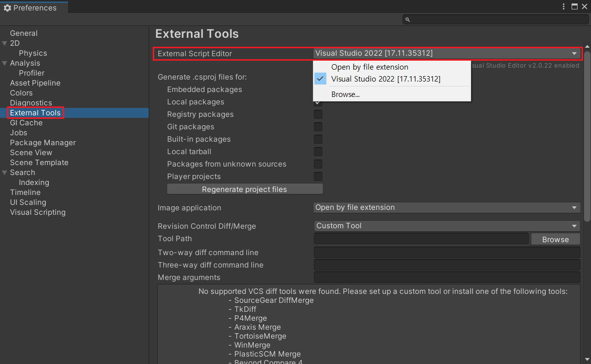This screenshot has height=364, width=591.
Task: Open Package Manager preferences
Action: click(x=43, y=142)
